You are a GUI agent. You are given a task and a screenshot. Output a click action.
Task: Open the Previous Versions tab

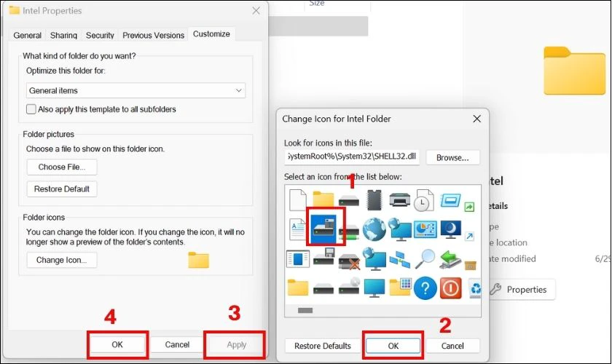pyautogui.click(x=154, y=35)
